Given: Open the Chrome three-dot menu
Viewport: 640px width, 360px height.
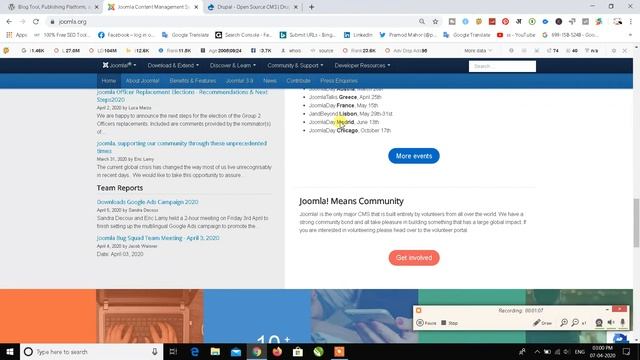Looking at the screenshot, I should pos(631,22).
